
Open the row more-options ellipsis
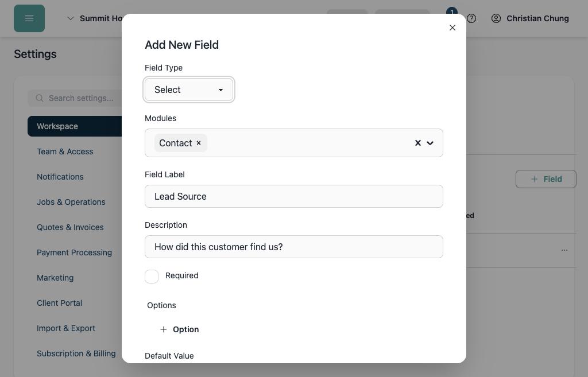tap(564, 250)
